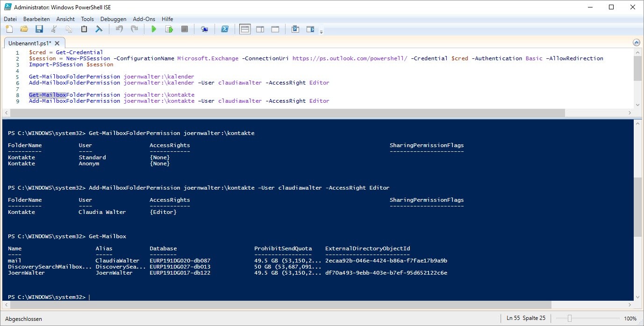Click the console pane vertical scrollbar down arrow
Image resolution: width=644 pixels, height=326 pixels.
(x=637, y=297)
